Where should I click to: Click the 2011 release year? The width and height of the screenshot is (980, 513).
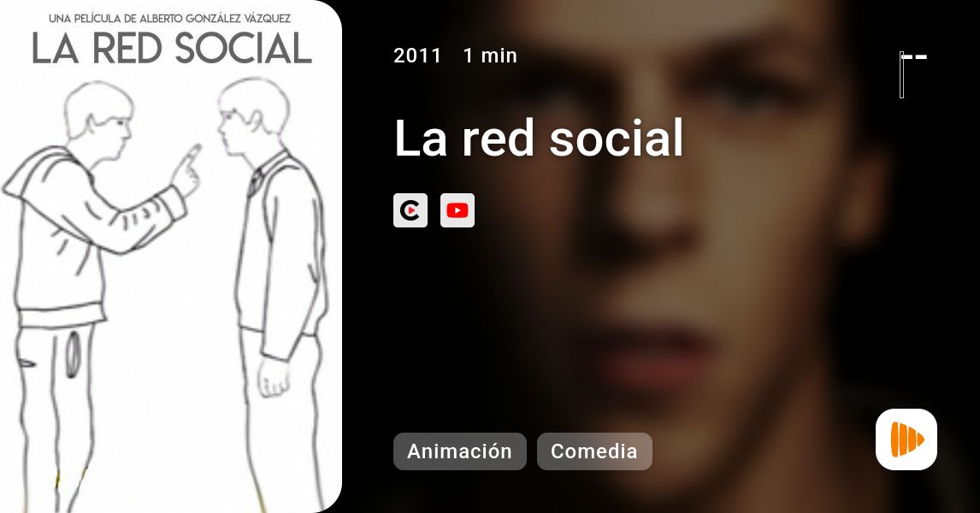click(417, 56)
